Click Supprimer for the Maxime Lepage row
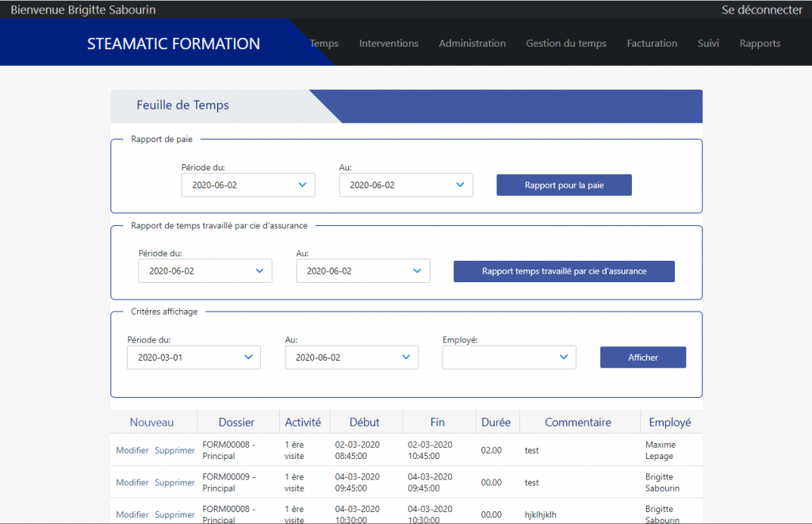 (174, 450)
